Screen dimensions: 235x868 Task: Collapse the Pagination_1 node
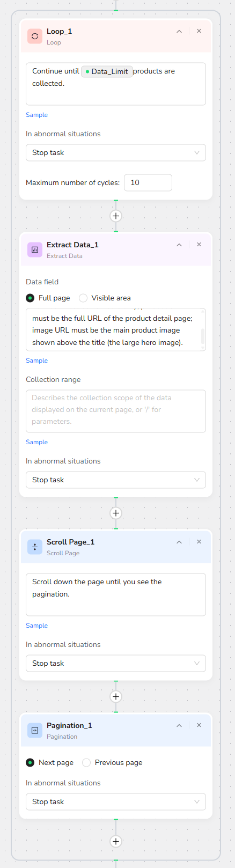pos(179,725)
